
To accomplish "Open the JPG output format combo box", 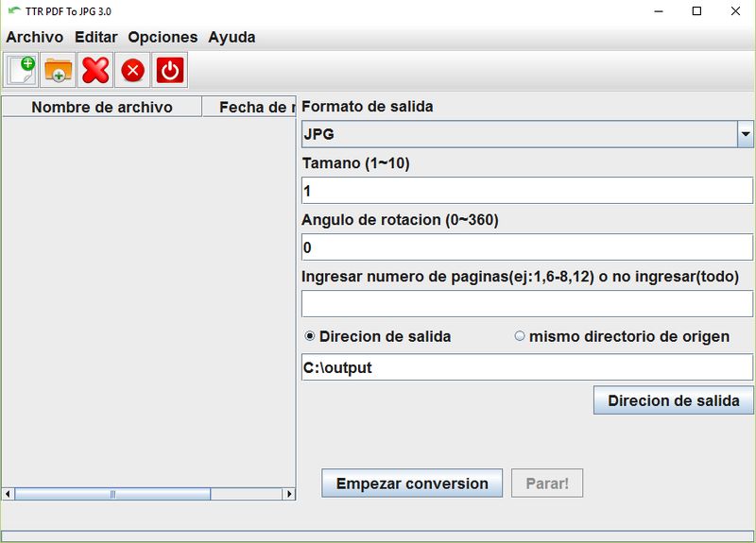I will (527, 134).
